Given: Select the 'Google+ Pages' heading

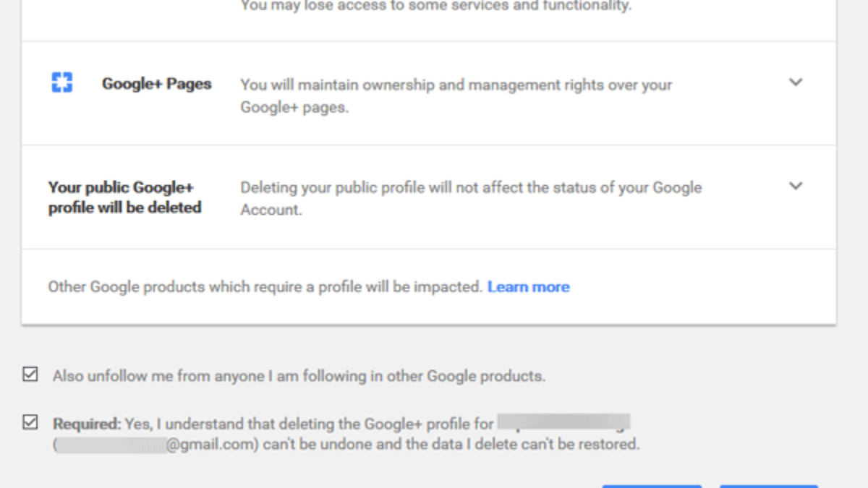Looking at the screenshot, I should point(156,84).
